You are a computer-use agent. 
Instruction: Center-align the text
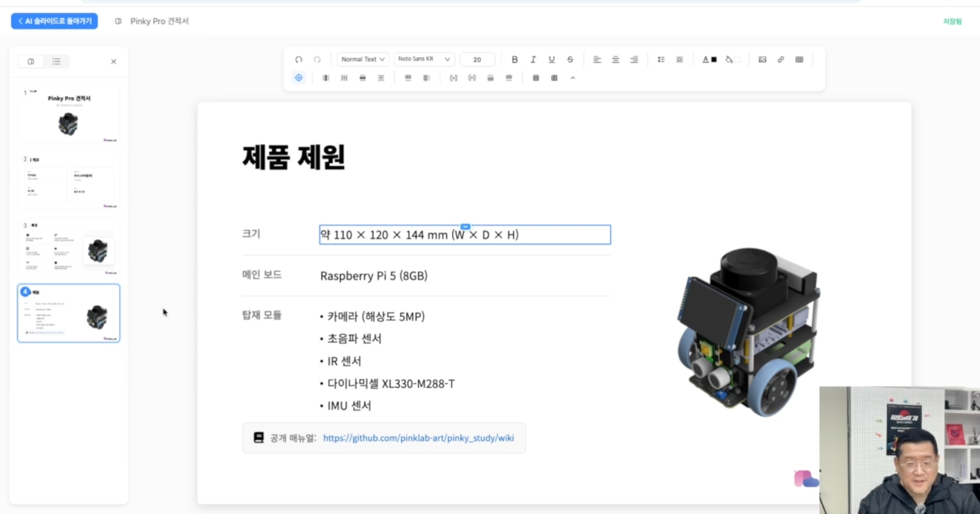615,60
